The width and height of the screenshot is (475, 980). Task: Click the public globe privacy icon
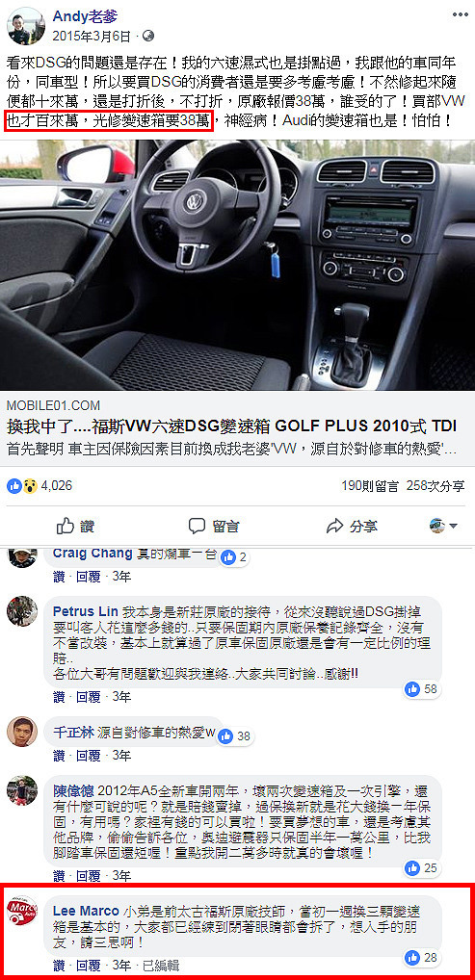(x=147, y=36)
